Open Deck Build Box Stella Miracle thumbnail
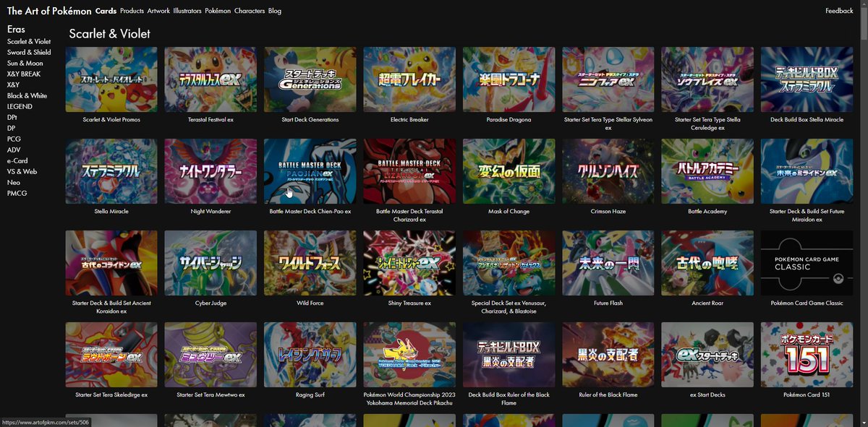 pyautogui.click(x=807, y=79)
